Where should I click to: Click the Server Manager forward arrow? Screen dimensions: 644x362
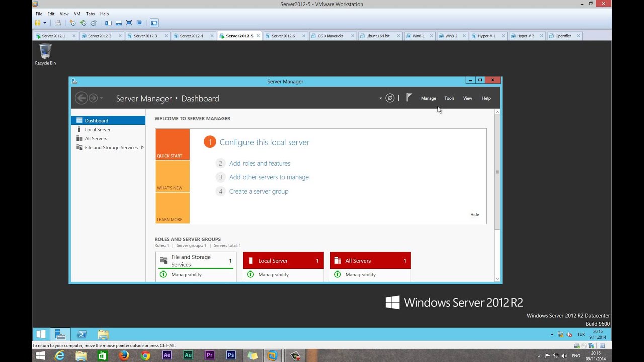click(x=93, y=98)
